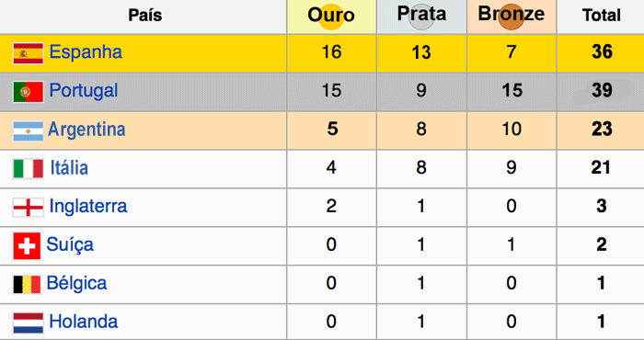Select the Prata column header
Screen dimensions: 644x340
click(421, 17)
